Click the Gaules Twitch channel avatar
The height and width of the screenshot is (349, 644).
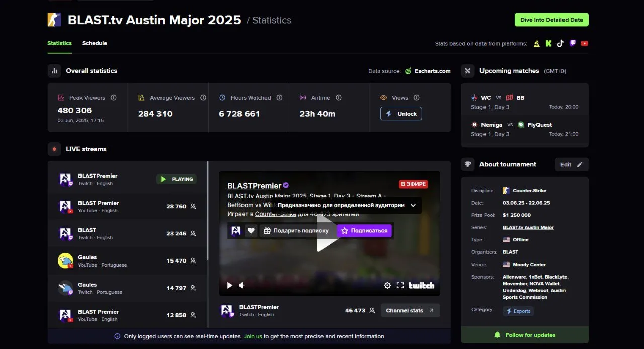click(x=66, y=288)
